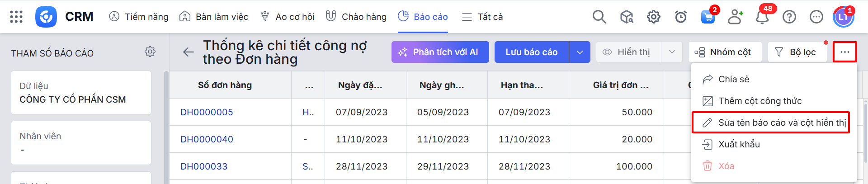The image size is (868, 184).
Task: Expand the Lưu báo cáo dropdown arrow
Action: tap(580, 52)
